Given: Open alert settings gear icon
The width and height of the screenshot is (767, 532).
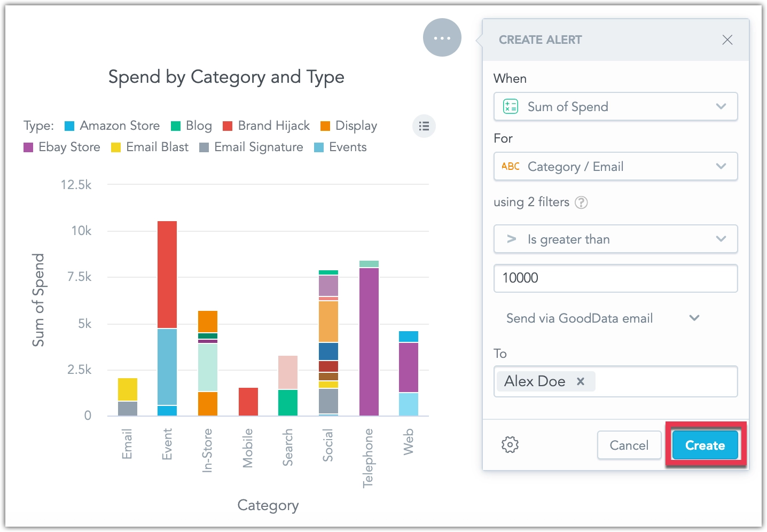Looking at the screenshot, I should click(x=510, y=444).
